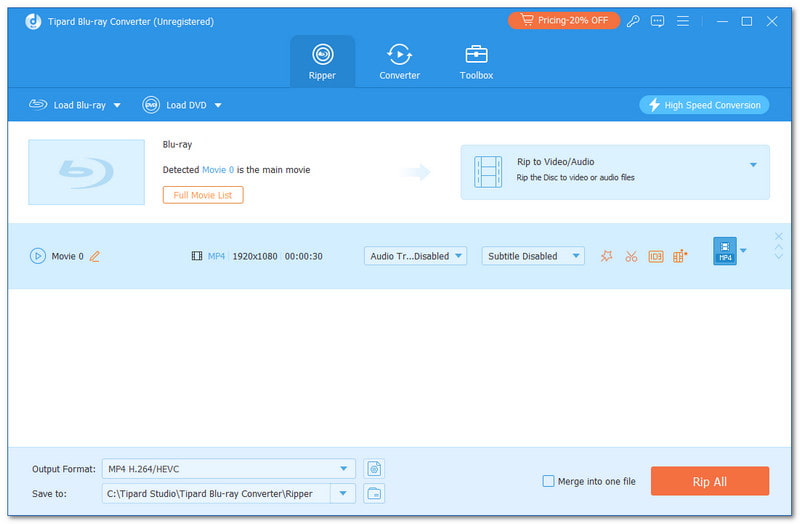Image resolution: width=800 pixels, height=524 pixels.
Task: Open the Subtitle Disabled dropdown
Action: click(x=533, y=256)
